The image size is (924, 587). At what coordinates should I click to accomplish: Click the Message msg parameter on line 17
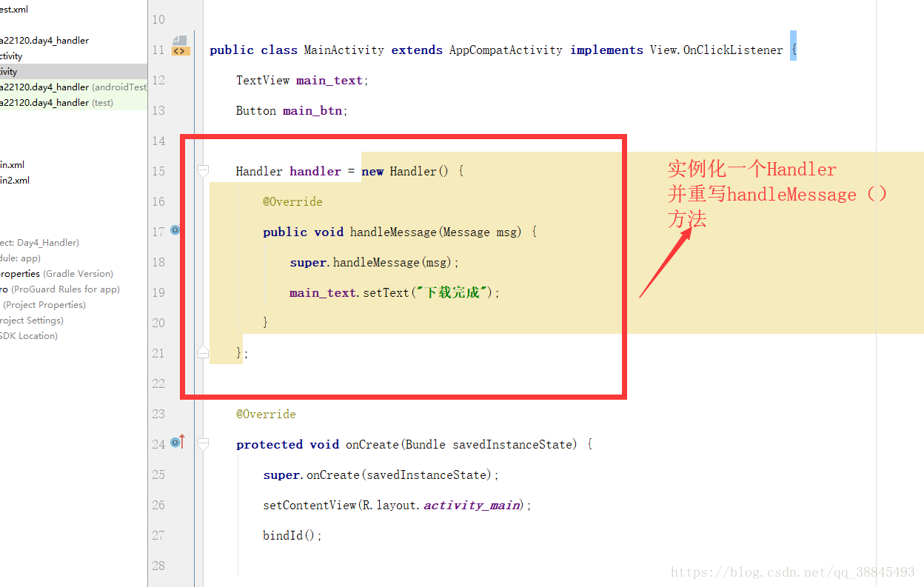click(x=482, y=232)
